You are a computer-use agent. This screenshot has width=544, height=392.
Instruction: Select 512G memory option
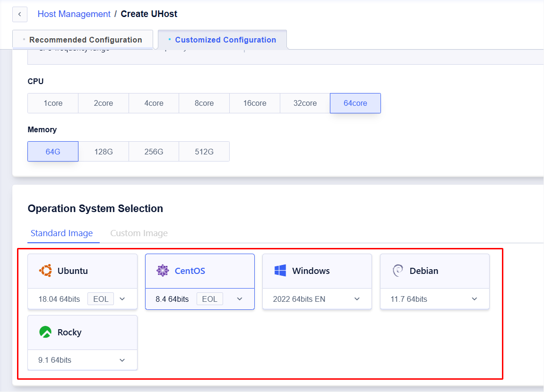tap(204, 152)
